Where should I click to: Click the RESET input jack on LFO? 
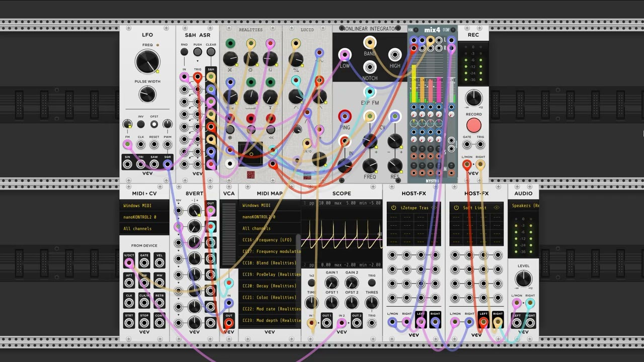[x=154, y=145]
